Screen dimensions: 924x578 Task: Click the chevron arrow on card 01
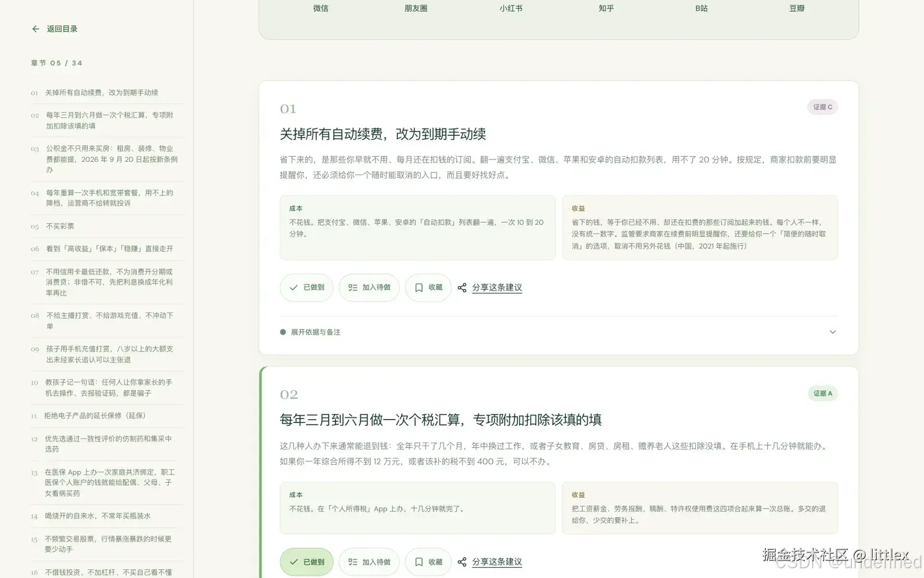click(x=832, y=332)
